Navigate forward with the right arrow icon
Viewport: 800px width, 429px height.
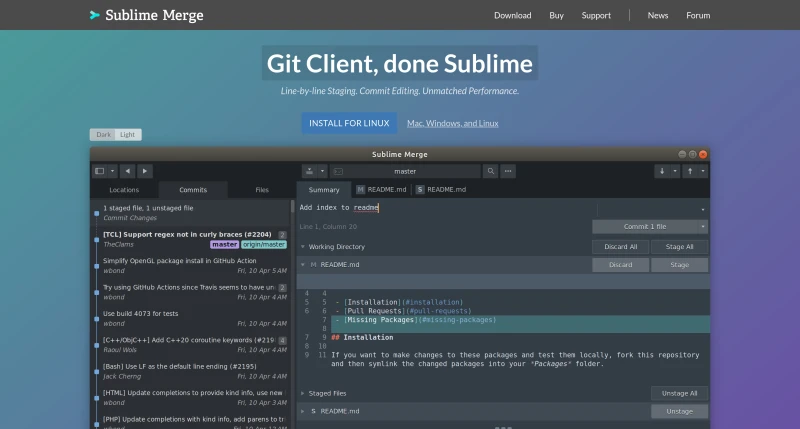(x=145, y=171)
